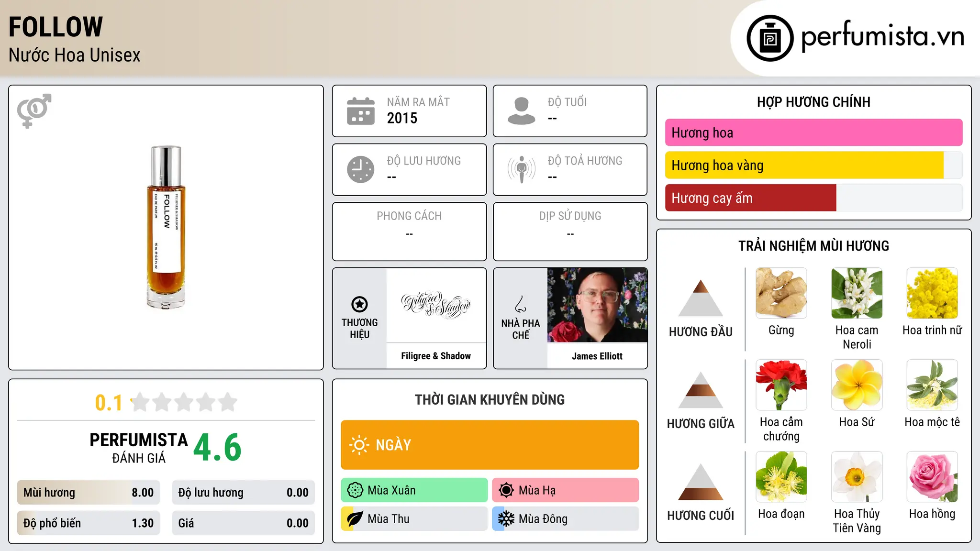Select the Mùa Đông season bar
The width and height of the screenshot is (980, 551).
point(566,519)
